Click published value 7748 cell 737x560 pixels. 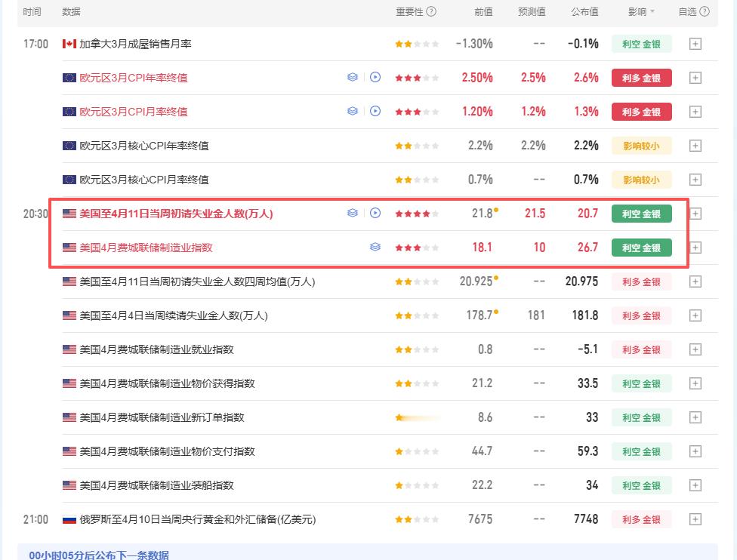click(586, 519)
